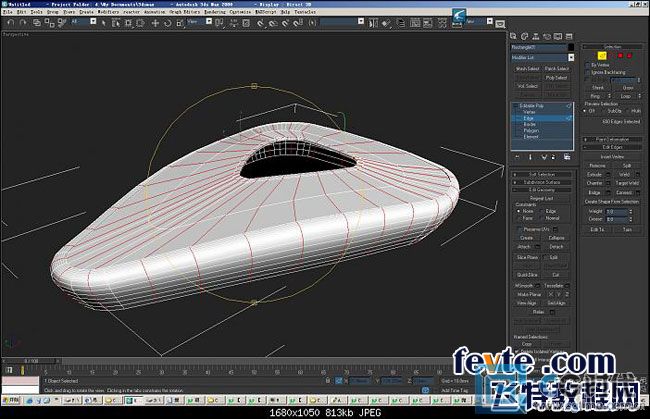Open Select by Name tool
Image resolution: width=650 pixels, height=419 pixels.
click(x=116, y=23)
